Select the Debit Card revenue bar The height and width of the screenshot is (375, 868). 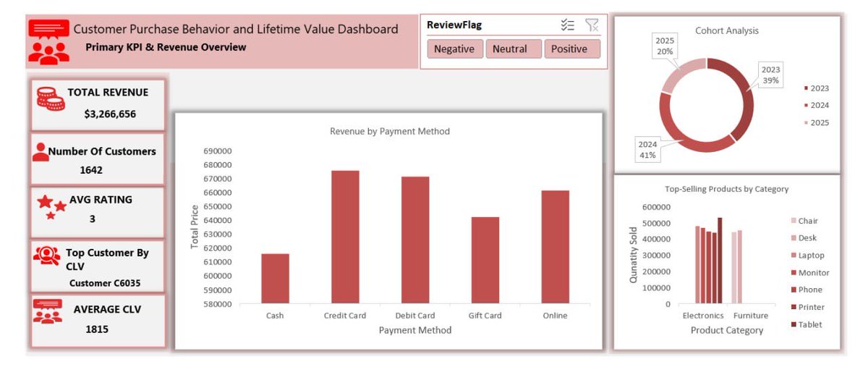point(415,240)
